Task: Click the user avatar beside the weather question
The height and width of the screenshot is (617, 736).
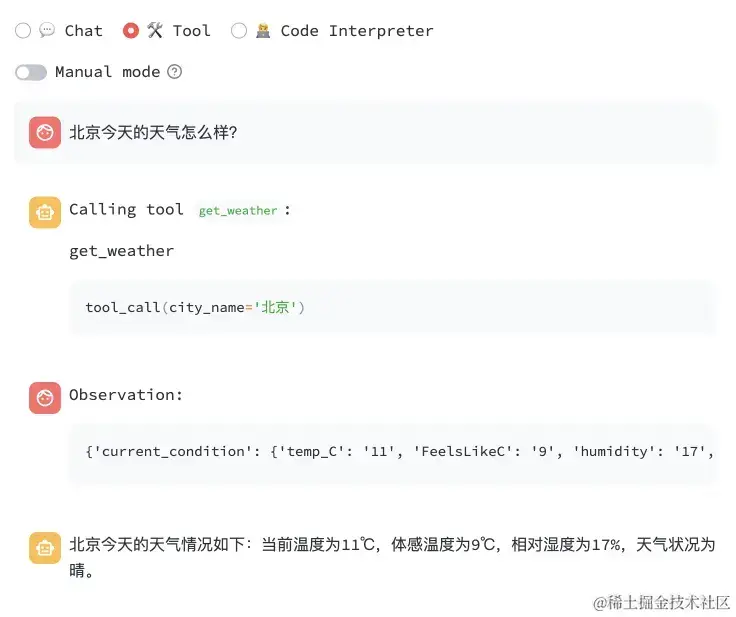Action: (x=45, y=132)
